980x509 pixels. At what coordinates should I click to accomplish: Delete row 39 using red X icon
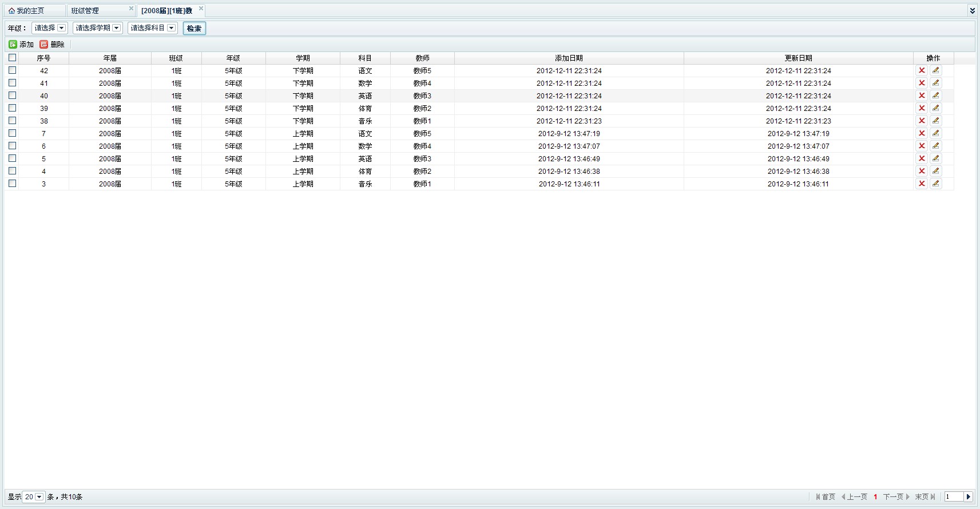pyautogui.click(x=921, y=108)
